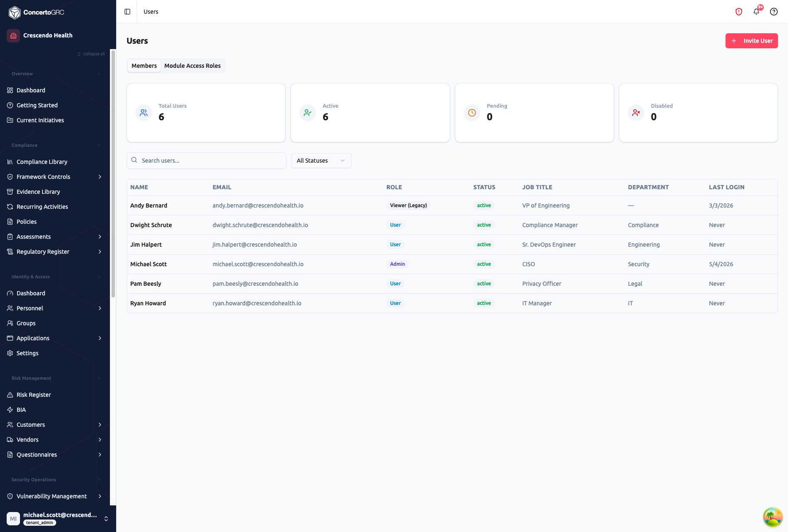Expand Framework Controls submenu

(100, 177)
